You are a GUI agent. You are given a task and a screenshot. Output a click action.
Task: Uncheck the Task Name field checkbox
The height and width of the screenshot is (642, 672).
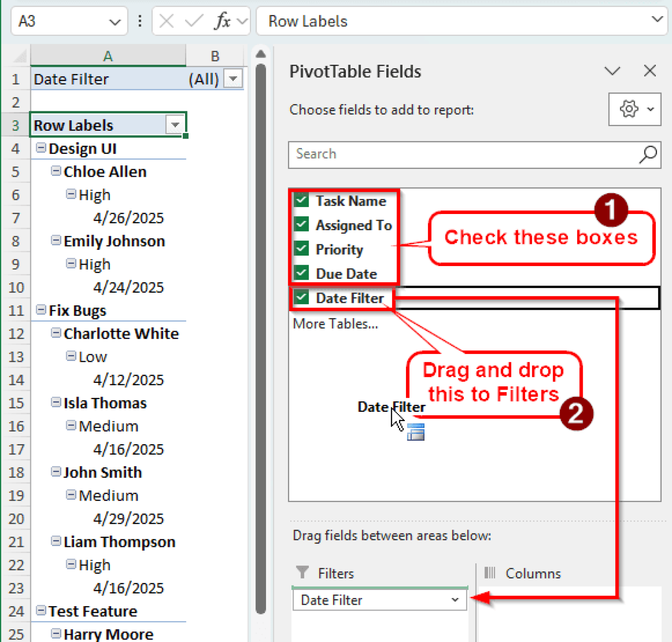click(301, 200)
